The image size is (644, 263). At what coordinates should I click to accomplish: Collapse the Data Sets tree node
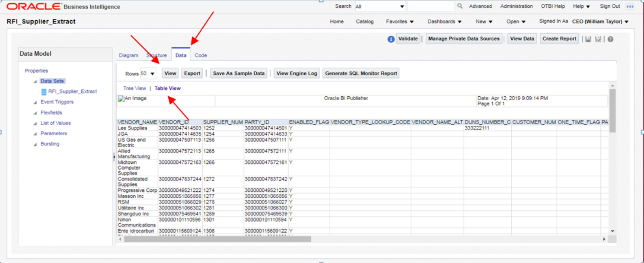pyautogui.click(x=35, y=81)
